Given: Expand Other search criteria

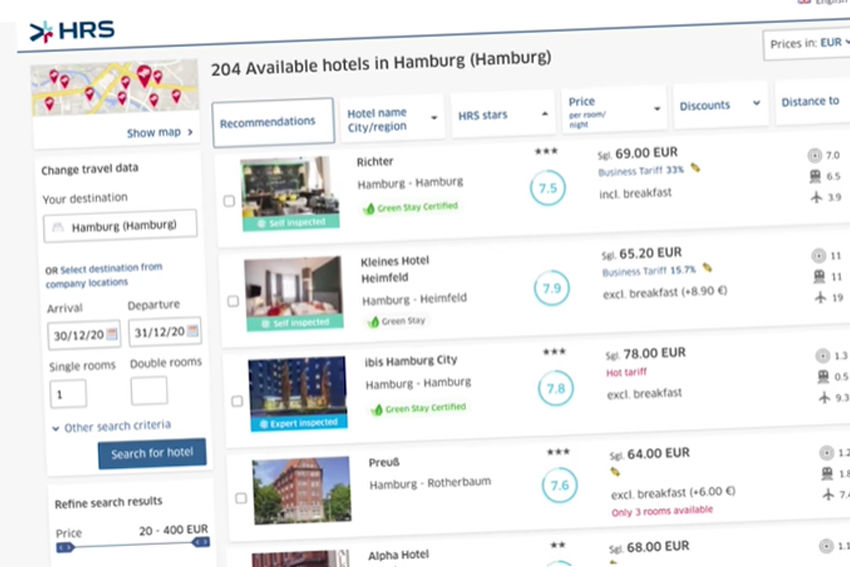Looking at the screenshot, I should pyautogui.click(x=112, y=427).
